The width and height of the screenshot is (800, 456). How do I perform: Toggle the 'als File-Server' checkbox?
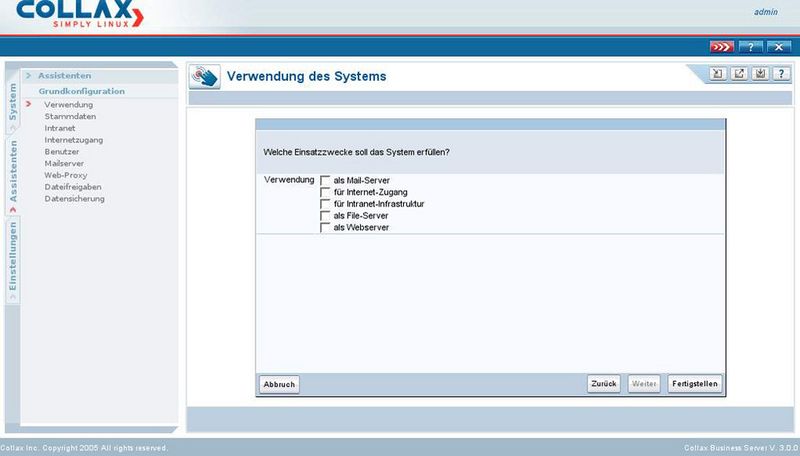click(325, 216)
